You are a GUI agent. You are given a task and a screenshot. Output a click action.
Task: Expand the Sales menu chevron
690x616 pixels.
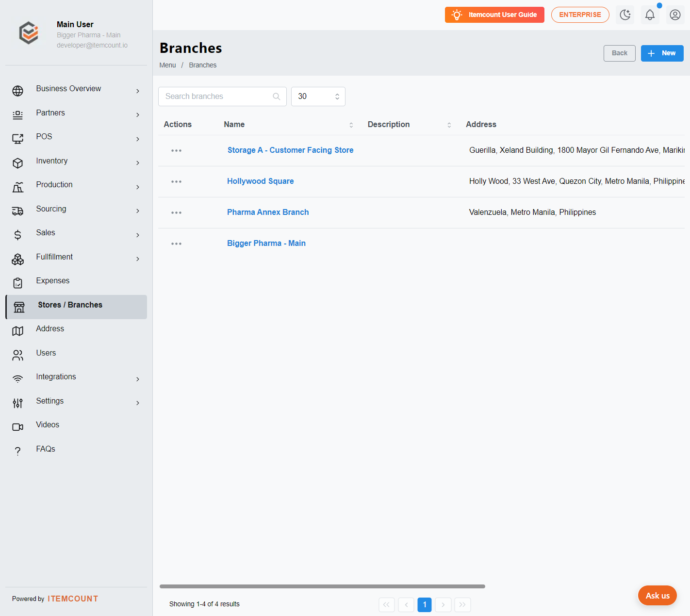click(138, 235)
